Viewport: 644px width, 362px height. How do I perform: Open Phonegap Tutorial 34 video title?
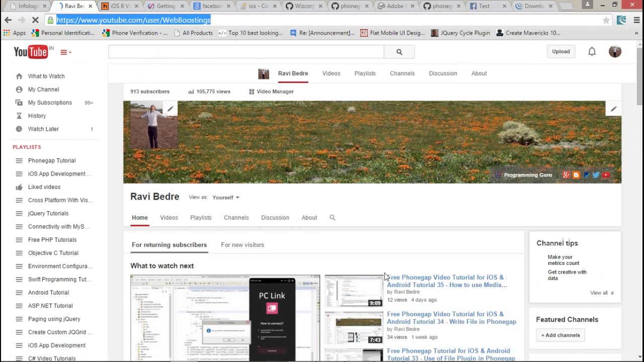pyautogui.click(x=451, y=318)
